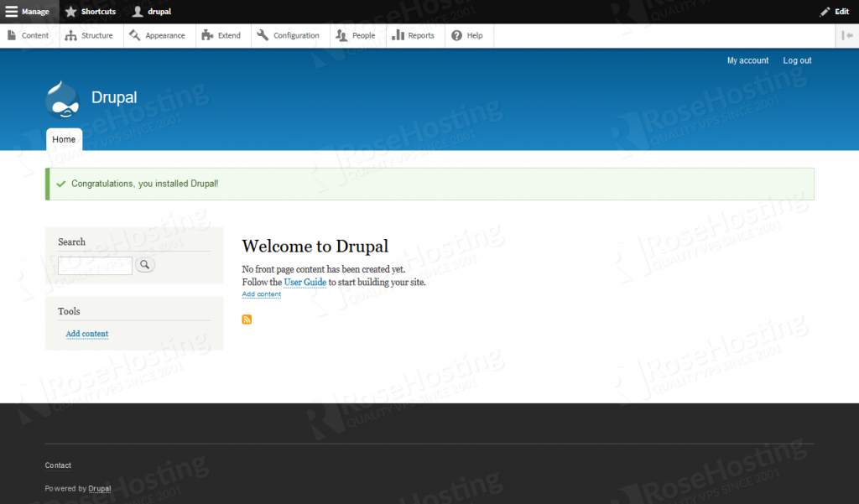Open the drupal user account menu
859x504 pixels.
[x=152, y=12]
